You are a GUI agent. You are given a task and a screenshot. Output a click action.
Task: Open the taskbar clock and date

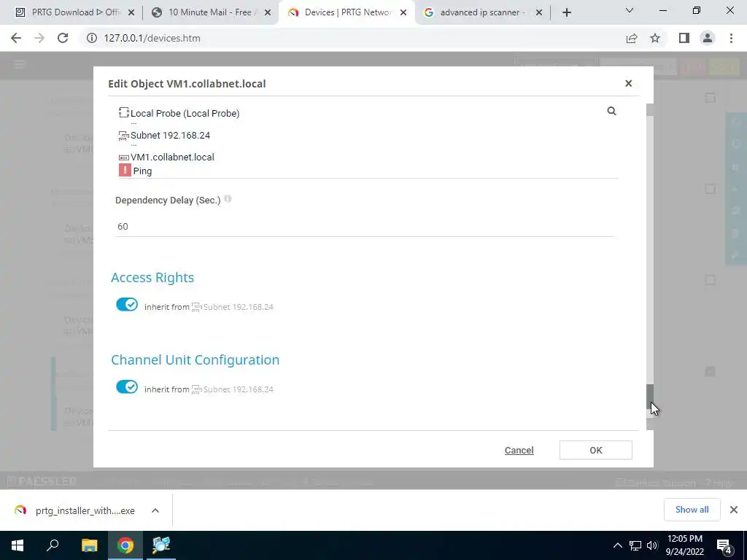(x=684, y=545)
